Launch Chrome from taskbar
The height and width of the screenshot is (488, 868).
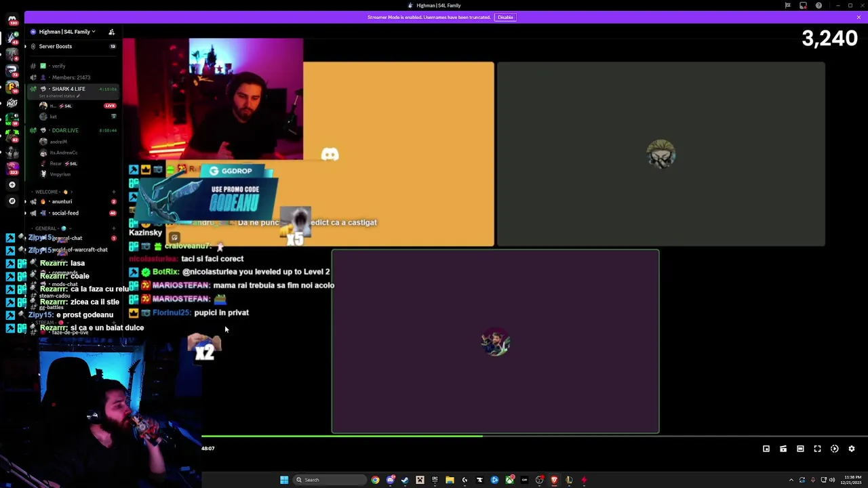(x=375, y=480)
